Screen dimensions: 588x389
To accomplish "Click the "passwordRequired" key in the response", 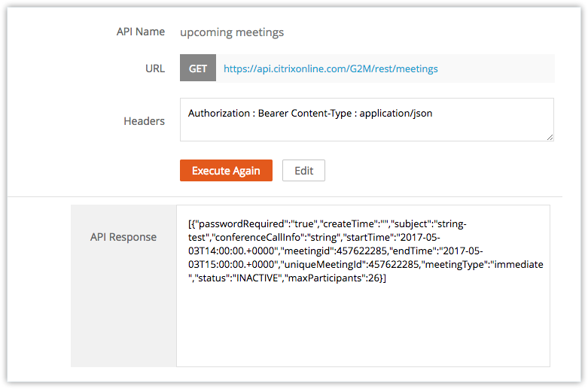I will pyautogui.click(x=240, y=223).
